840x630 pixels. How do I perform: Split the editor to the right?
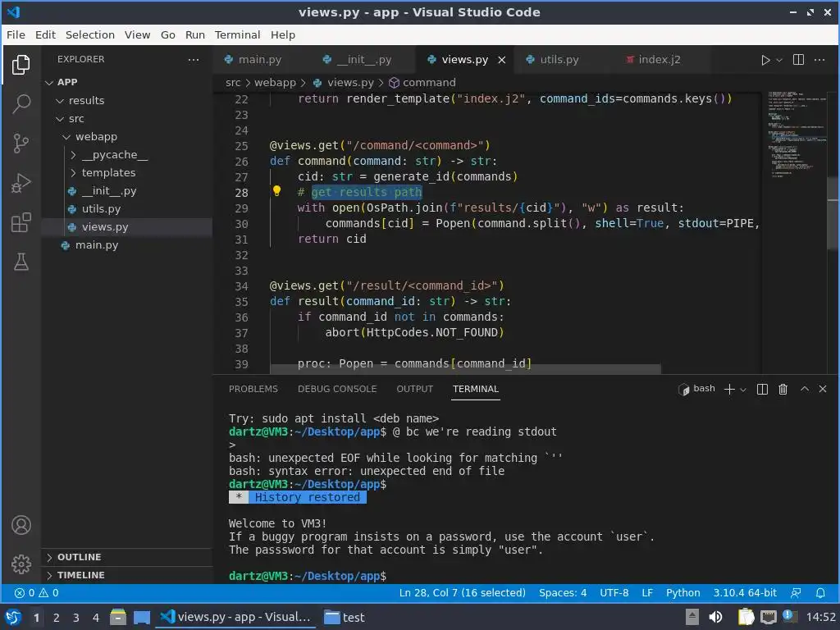798,59
